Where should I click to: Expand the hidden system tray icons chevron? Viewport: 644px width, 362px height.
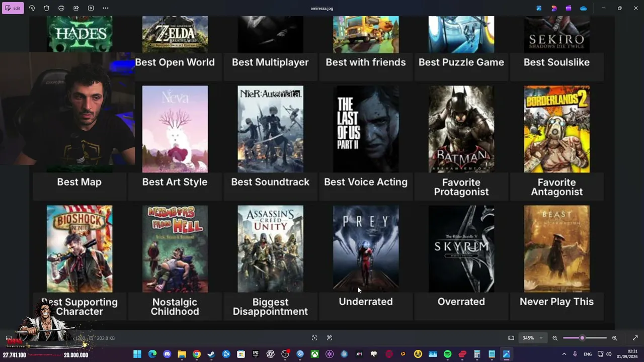tap(564, 354)
